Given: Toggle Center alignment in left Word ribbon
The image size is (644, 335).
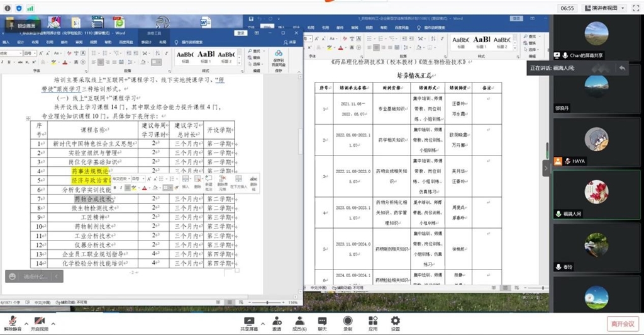Looking at the screenshot, I should pyautogui.click(x=101, y=62).
